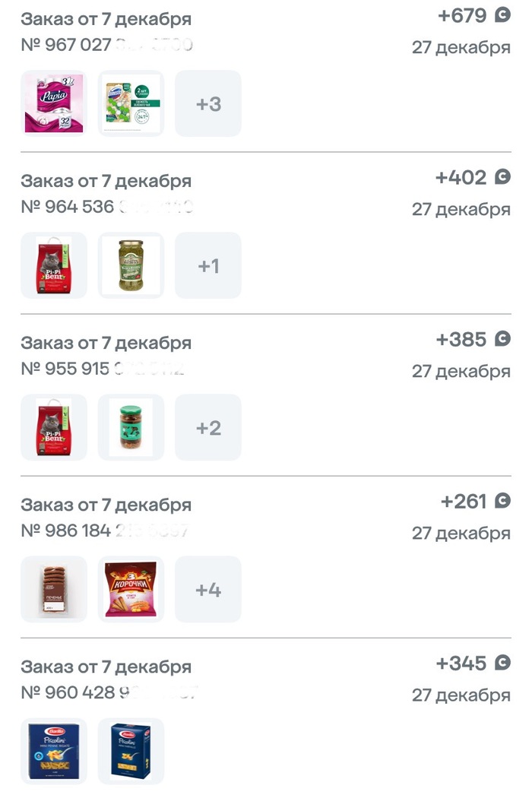Show the +1 remaining item
This screenshot has width=532, height=795.
(x=208, y=265)
